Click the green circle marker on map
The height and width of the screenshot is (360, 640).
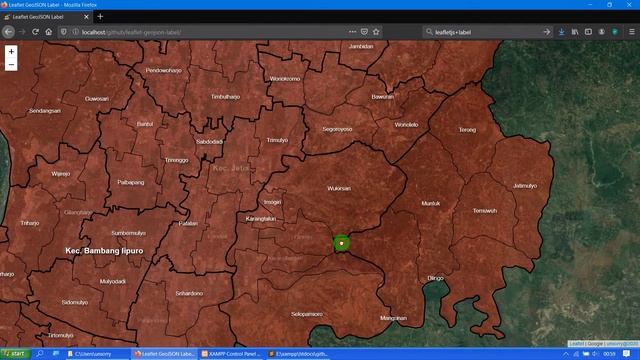(x=342, y=243)
